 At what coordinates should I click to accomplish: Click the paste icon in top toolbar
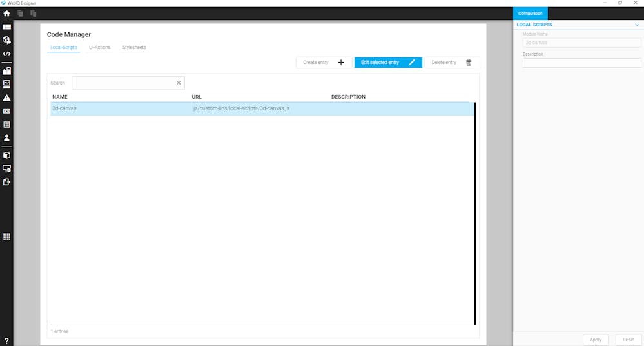[34, 13]
